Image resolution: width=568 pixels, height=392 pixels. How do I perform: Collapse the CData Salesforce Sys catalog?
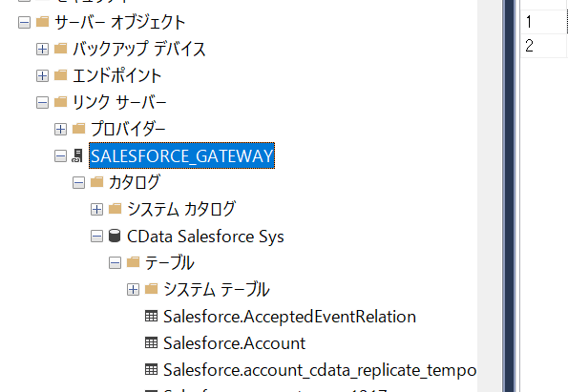pos(96,237)
